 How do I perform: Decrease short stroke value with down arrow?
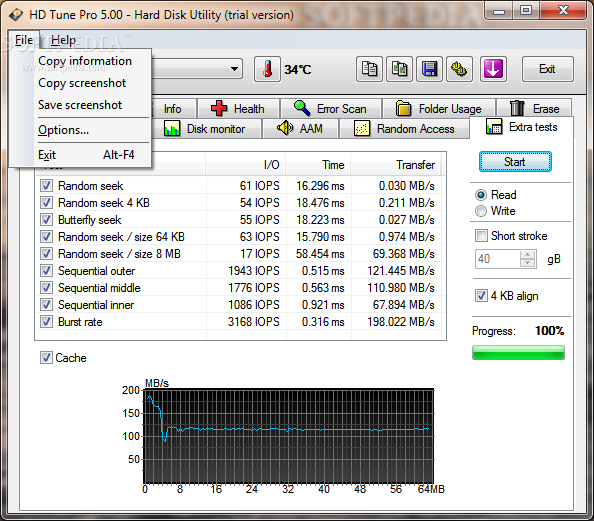(527, 263)
